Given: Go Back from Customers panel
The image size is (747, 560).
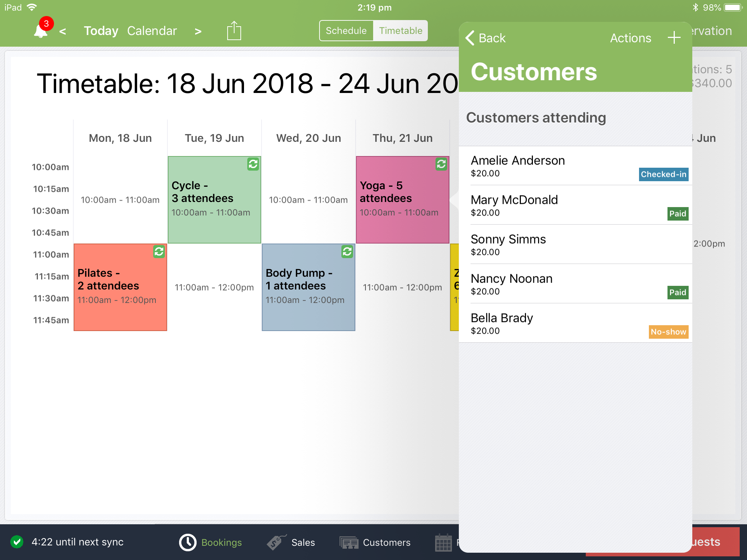Looking at the screenshot, I should [485, 38].
